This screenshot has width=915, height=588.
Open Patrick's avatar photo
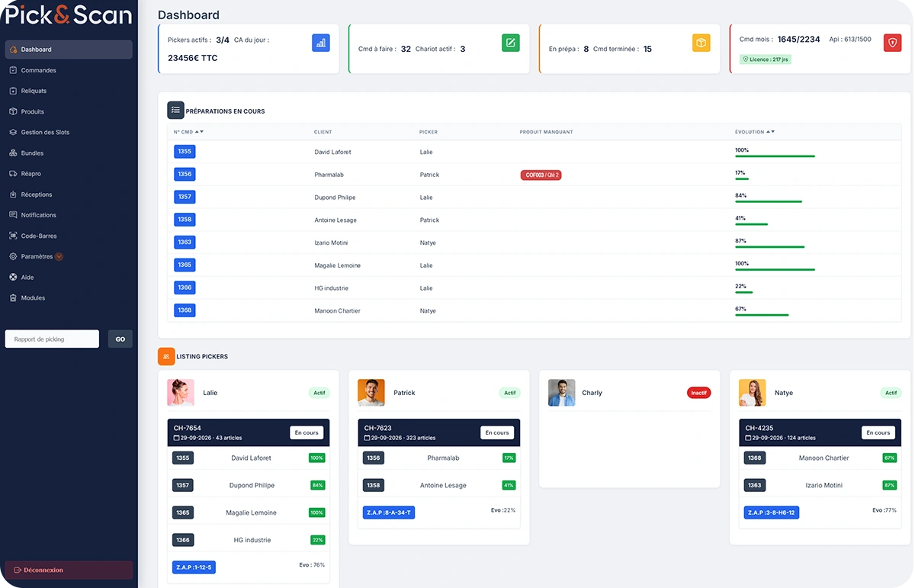click(371, 393)
